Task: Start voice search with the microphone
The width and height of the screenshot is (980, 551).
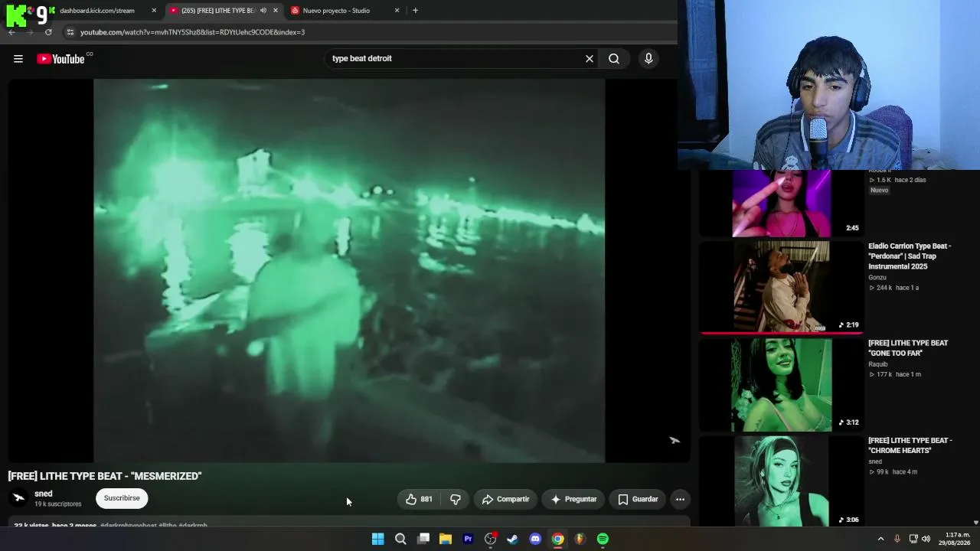Action: point(648,59)
